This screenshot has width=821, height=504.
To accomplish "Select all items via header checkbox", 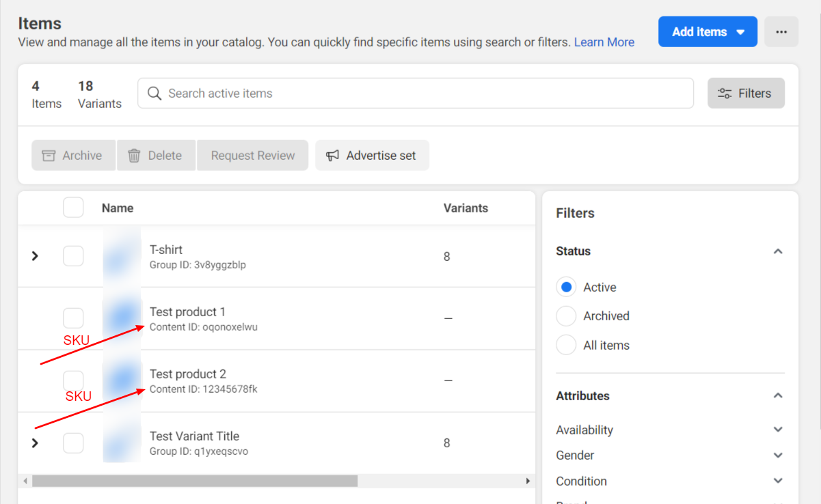I will (73, 208).
